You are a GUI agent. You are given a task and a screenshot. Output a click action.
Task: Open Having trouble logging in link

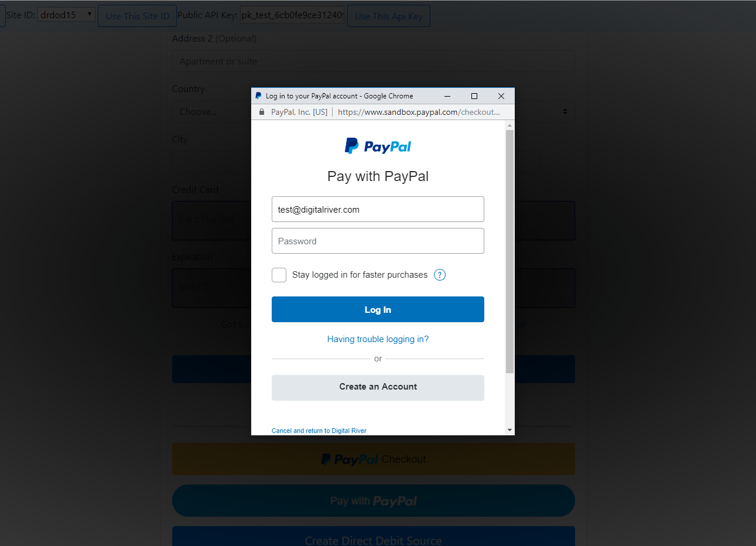[x=378, y=339]
